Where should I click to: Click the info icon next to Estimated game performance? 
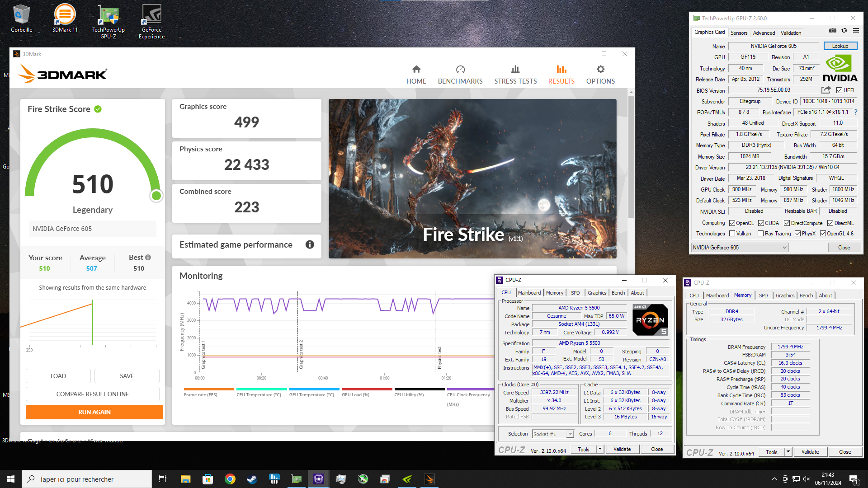click(310, 244)
